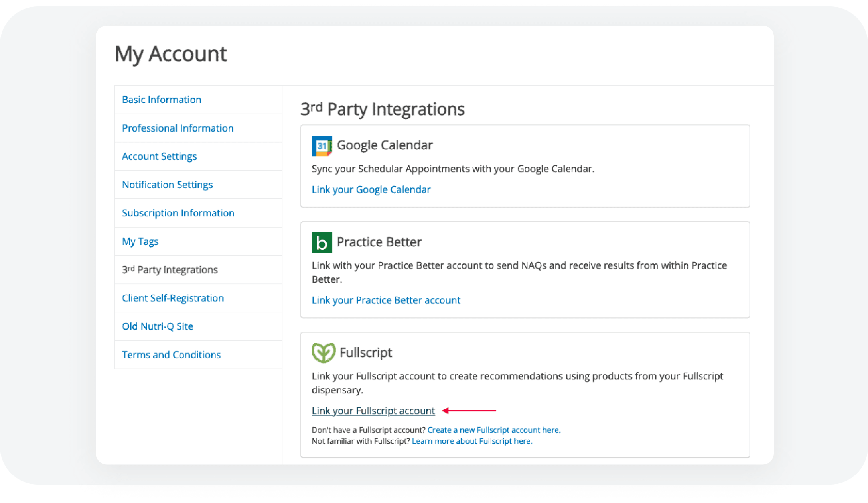This screenshot has height=503, width=868.
Task: Open Basic Information in sidebar
Action: click(162, 100)
